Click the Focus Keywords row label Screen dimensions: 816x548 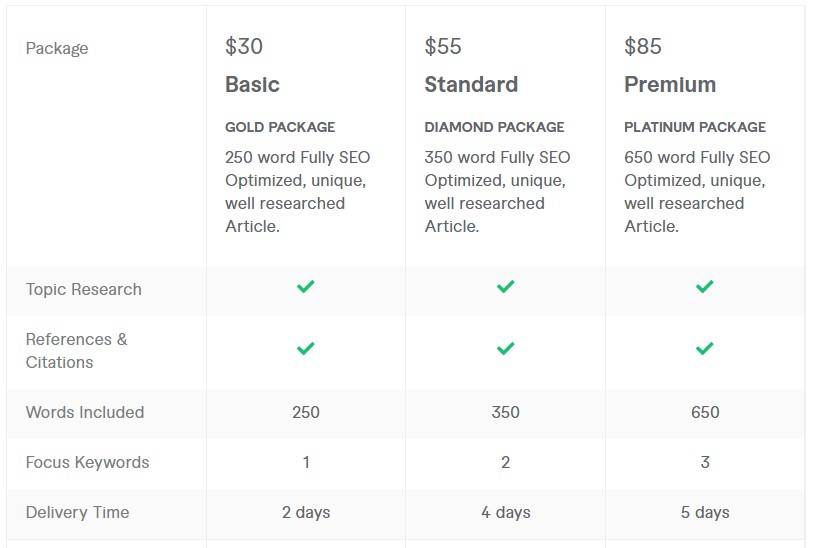[x=87, y=462]
